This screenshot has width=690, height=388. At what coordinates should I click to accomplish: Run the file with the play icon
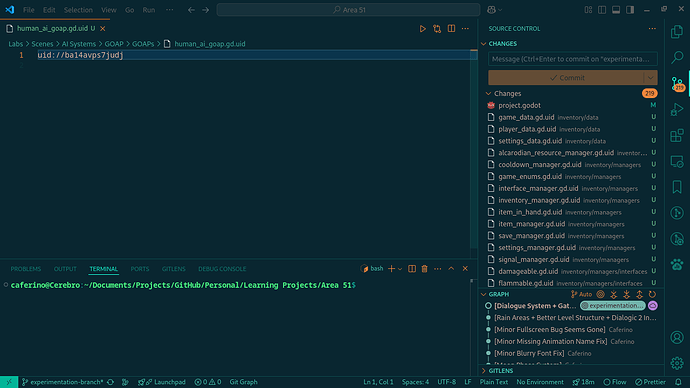[422, 29]
